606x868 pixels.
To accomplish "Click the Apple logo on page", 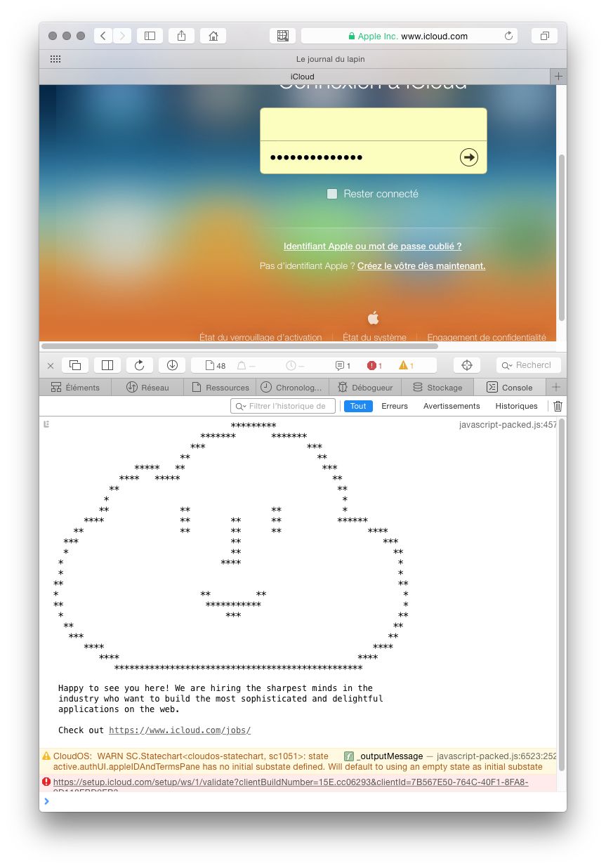I will (374, 317).
